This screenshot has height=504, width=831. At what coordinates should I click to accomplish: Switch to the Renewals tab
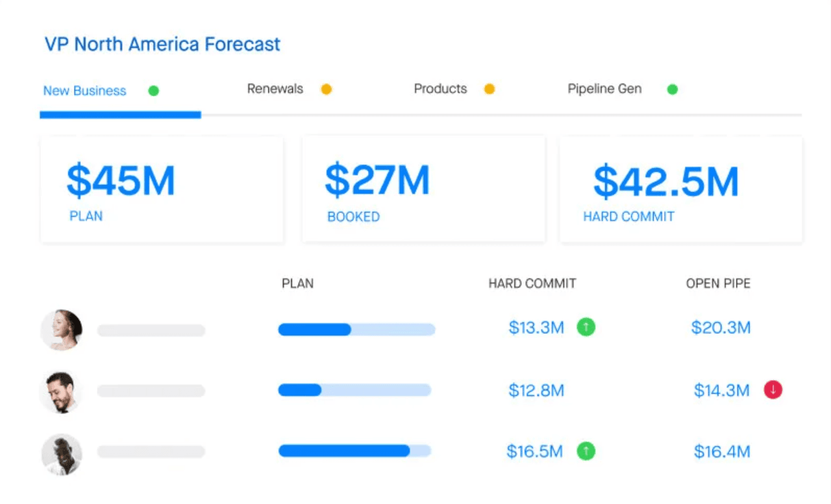point(275,89)
